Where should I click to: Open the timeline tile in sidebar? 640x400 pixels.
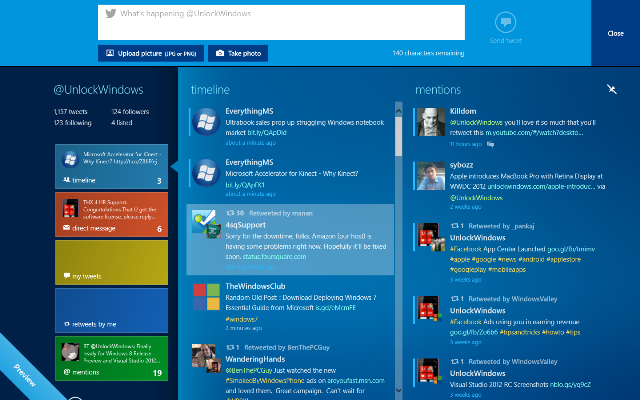click(x=111, y=166)
